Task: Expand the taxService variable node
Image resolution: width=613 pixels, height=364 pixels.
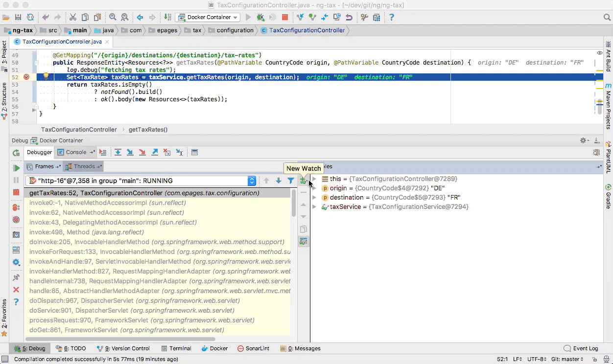Action: click(314, 207)
